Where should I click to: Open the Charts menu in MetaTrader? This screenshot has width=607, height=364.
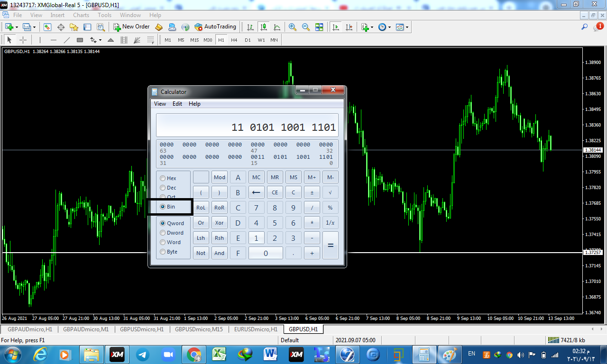click(x=81, y=15)
